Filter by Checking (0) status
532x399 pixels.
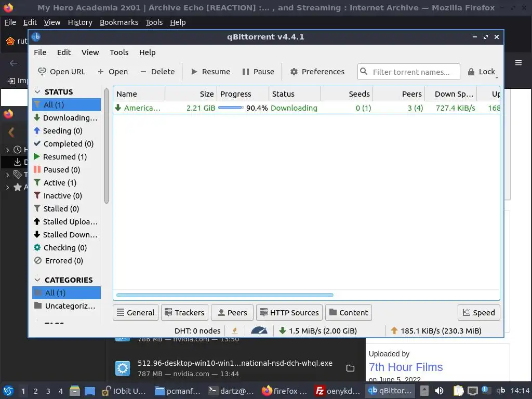tap(66, 248)
